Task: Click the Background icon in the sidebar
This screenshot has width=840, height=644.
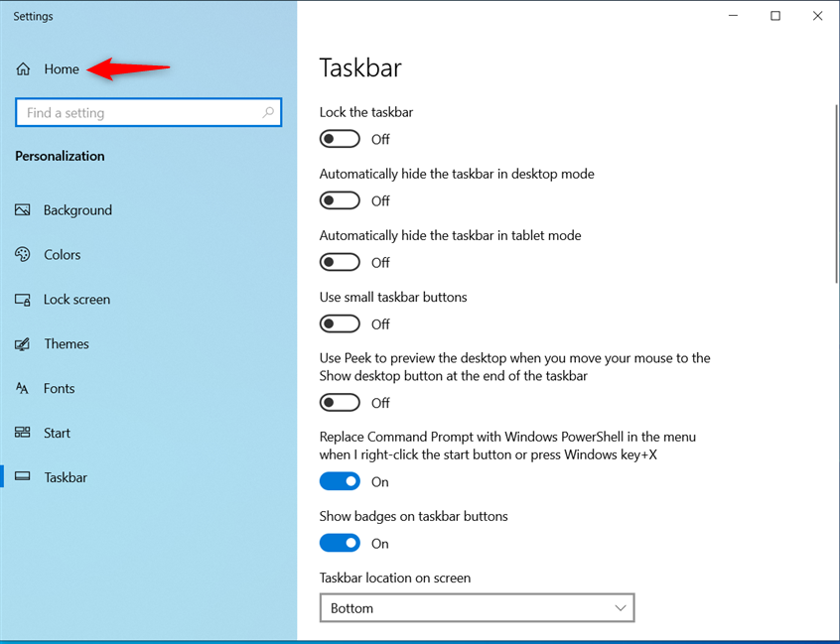Action: pyautogui.click(x=22, y=209)
